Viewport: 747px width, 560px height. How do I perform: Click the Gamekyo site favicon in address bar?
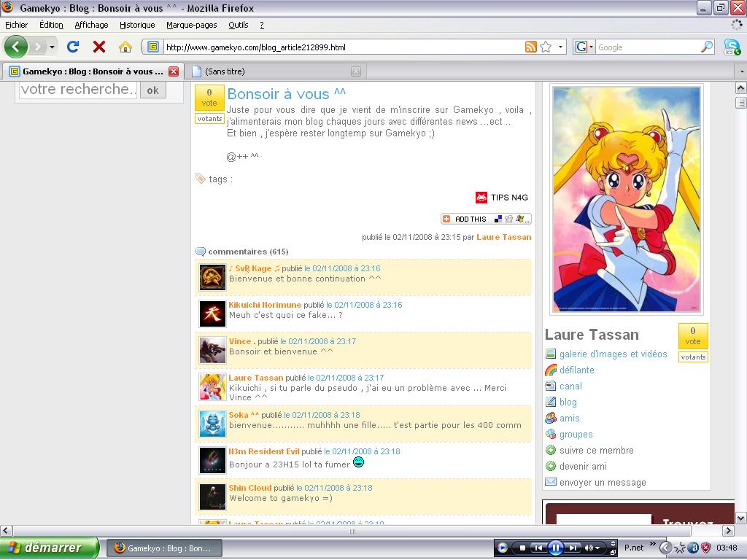coord(153,47)
